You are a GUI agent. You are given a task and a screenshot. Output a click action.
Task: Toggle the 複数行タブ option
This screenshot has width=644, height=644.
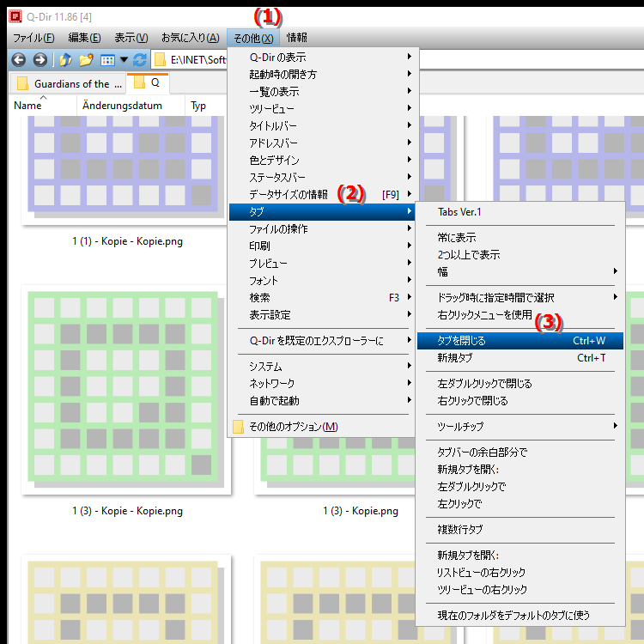tap(520, 530)
